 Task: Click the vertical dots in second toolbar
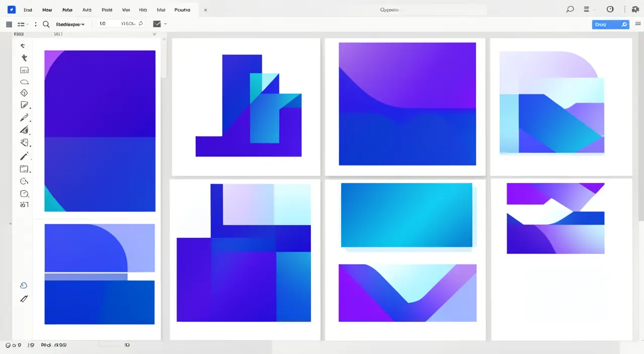pyautogui.click(x=35, y=24)
